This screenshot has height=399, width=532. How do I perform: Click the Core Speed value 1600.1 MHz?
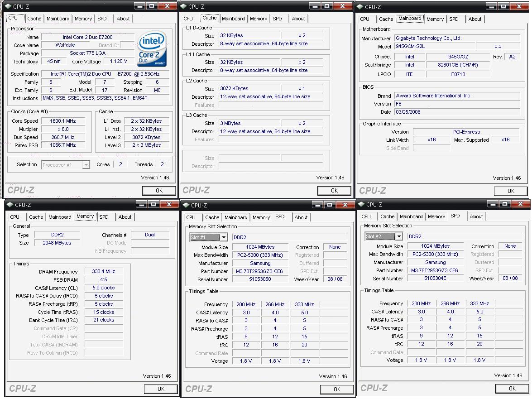pos(63,121)
